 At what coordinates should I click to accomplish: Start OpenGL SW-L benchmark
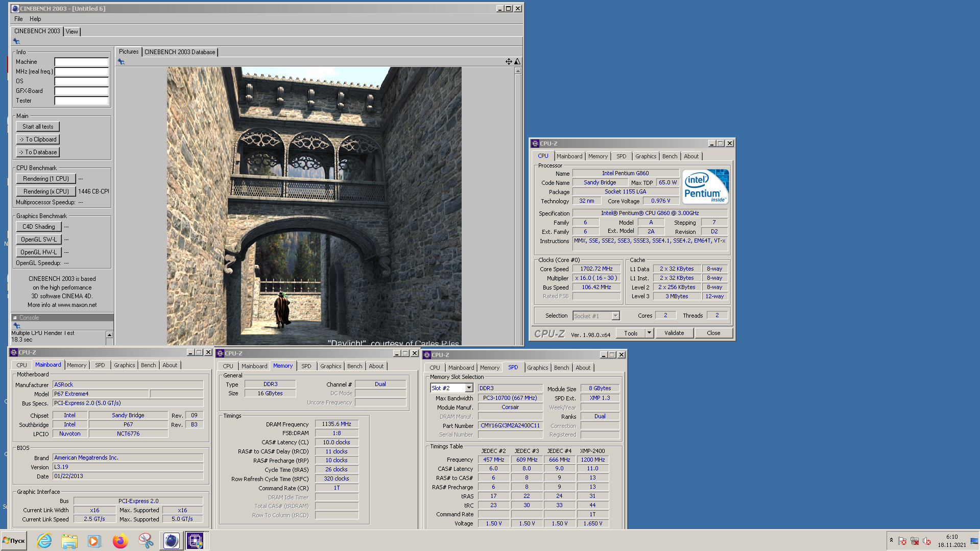click(39, 239)
